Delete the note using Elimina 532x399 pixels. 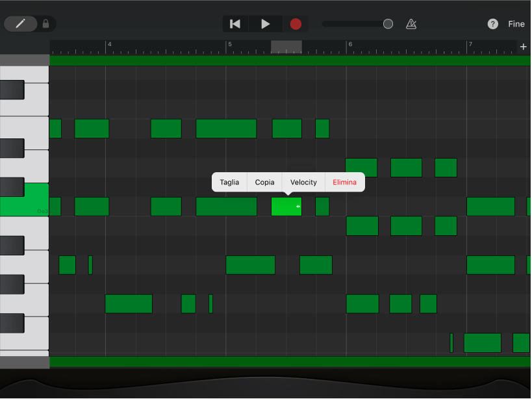pyautogui.click(x=344, y=182)
